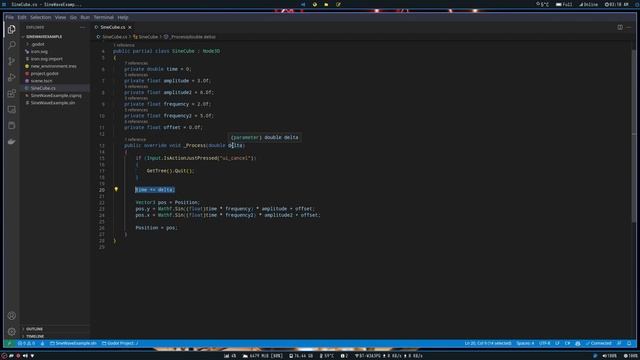
Task: Open the Extensions view
Action: coord(11,93)
